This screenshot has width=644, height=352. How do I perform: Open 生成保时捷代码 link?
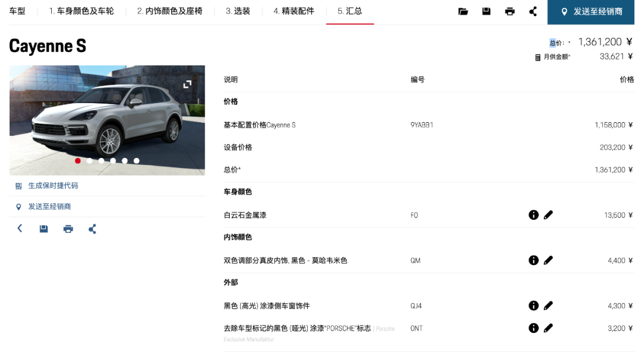coord(53,186)
